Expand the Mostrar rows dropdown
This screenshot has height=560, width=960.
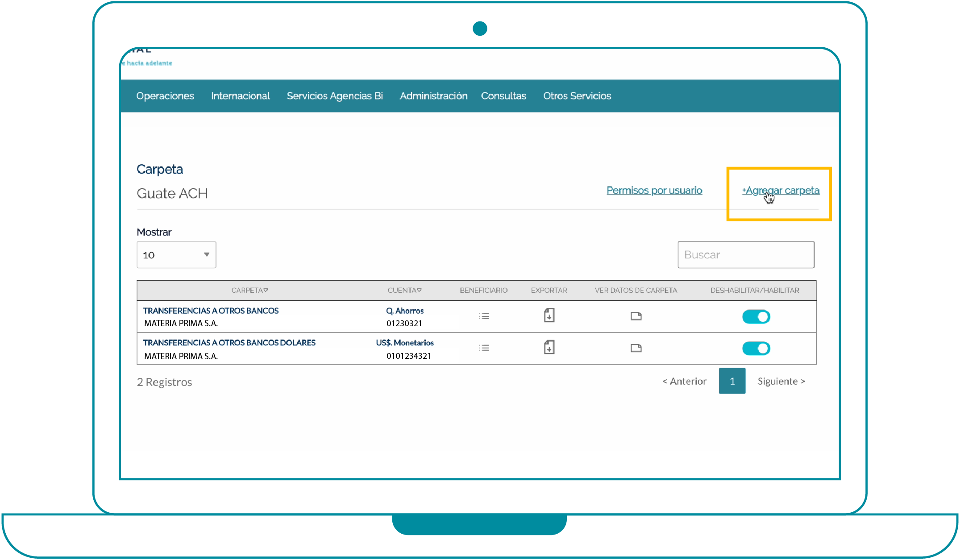[x=176, y=255]
